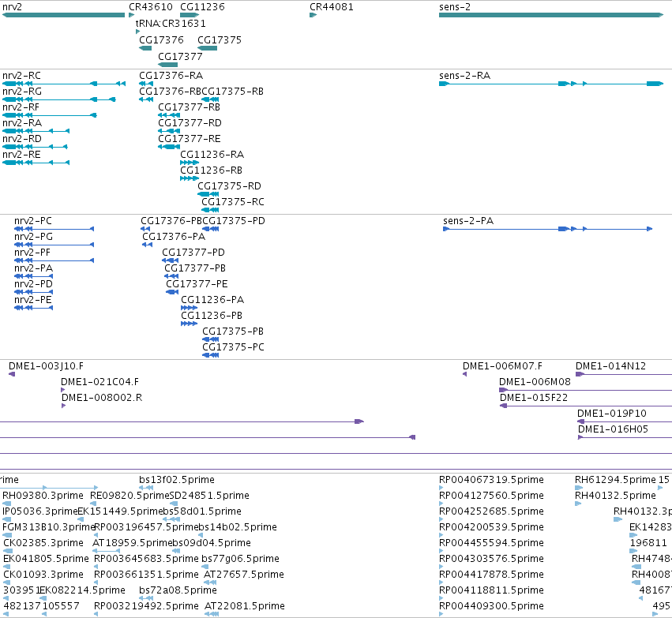The image size is (672, 618).
Task: Select clone DME1-008O02.R
Action: [102, 398]
